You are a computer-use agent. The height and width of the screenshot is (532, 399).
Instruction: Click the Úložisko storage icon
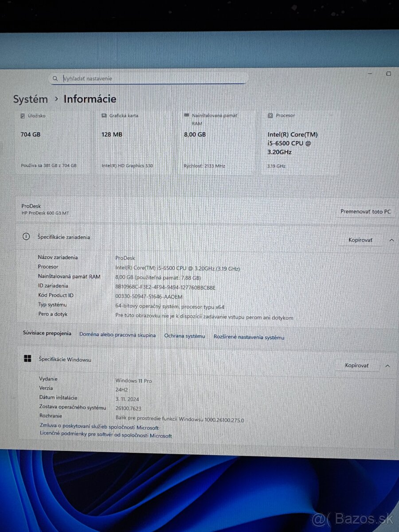[x=22, y=116]
